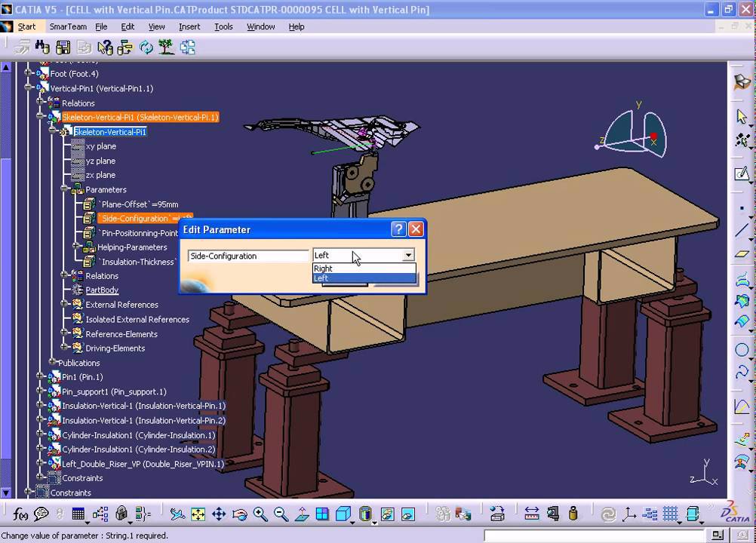Click the 3D compass in the viewport
The width and height of the screenshot is (756, 543).
[632, 130]
